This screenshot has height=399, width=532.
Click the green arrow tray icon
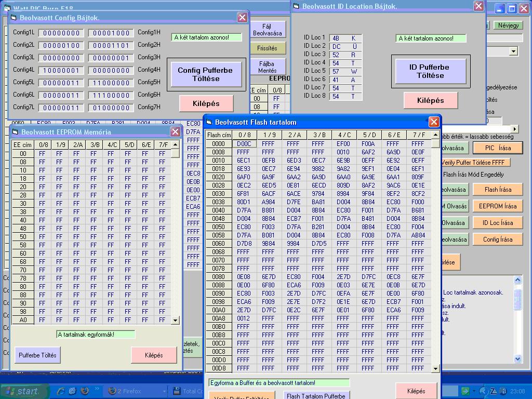(x=465, y=391)
